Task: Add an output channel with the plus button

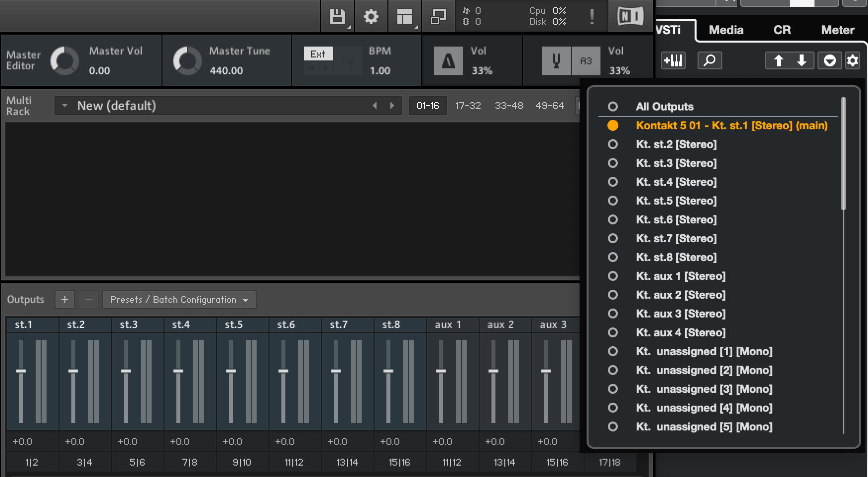Action: [x=64, y=300]
